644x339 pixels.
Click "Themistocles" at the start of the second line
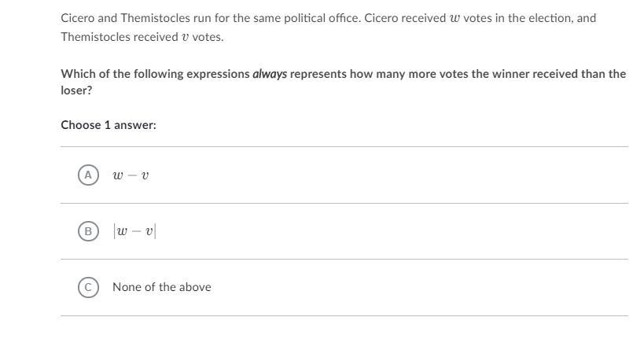click(x=94, y=37)
